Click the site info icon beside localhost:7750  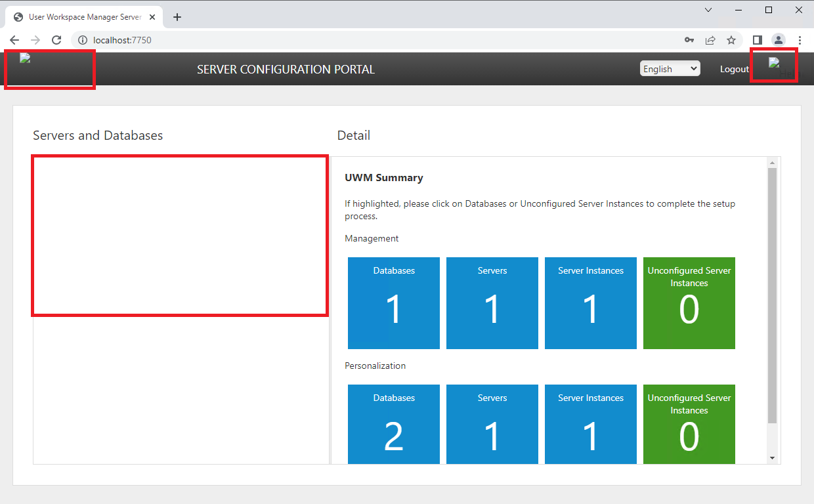point(82,40)
